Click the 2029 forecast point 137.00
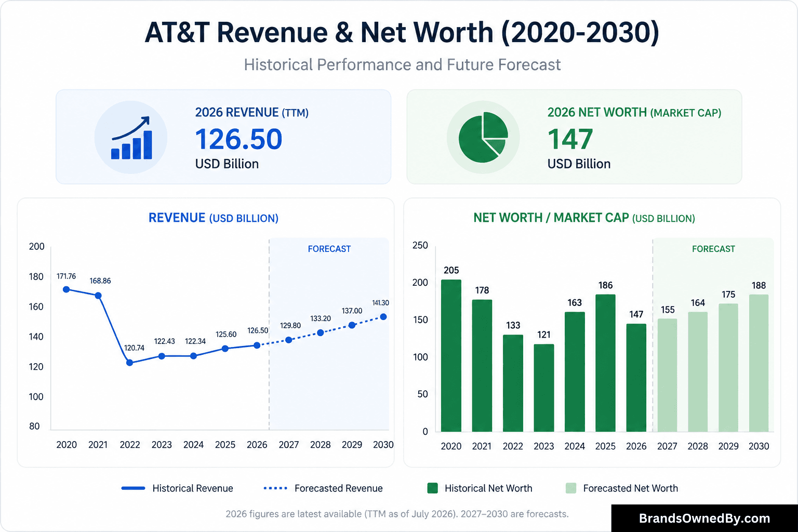Viewport: 798px width, 532px height. 352,325
